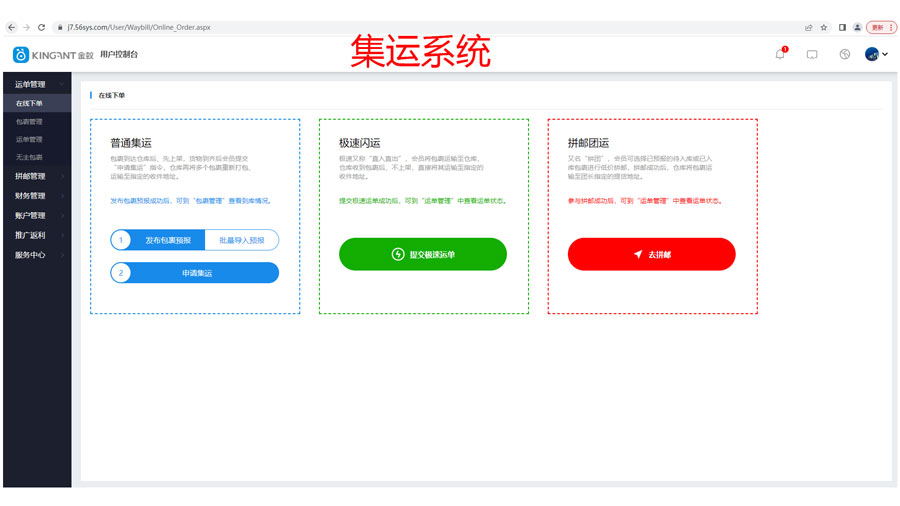Expand the 账户管理 sidebar section
This screenshot has width=900, height=506.
point(36,216)
